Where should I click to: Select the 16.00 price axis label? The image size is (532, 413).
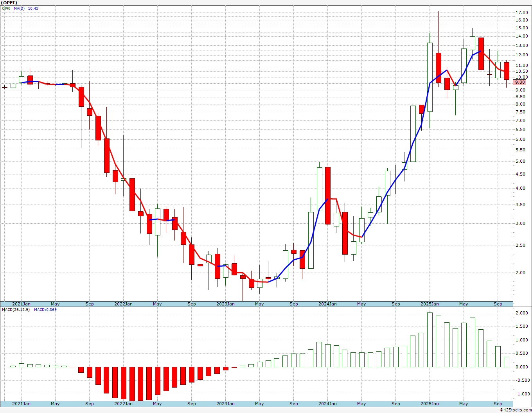tap(521, 20)
